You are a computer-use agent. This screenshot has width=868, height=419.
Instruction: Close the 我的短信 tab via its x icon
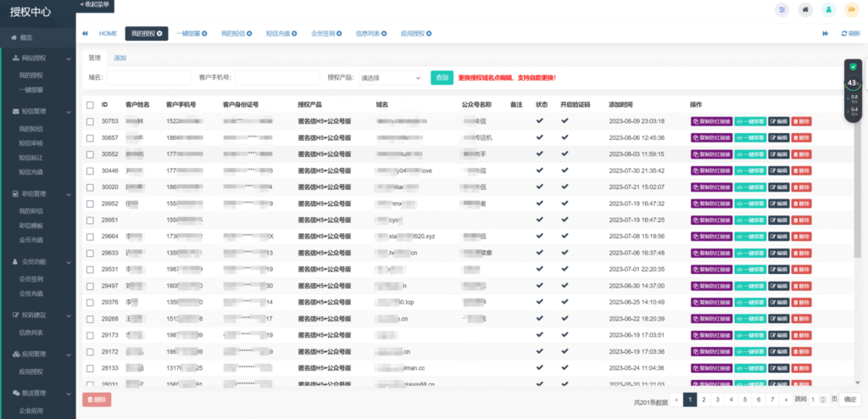249,33
